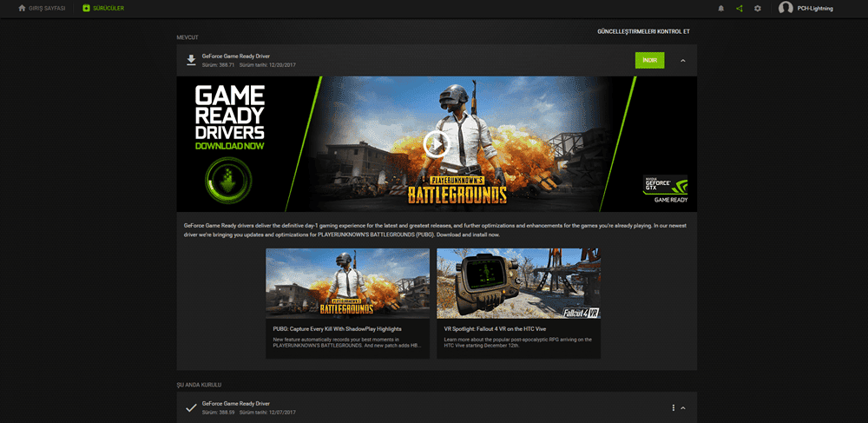Click the GeForce GTX Game Ready logo

tap(666, 188)
